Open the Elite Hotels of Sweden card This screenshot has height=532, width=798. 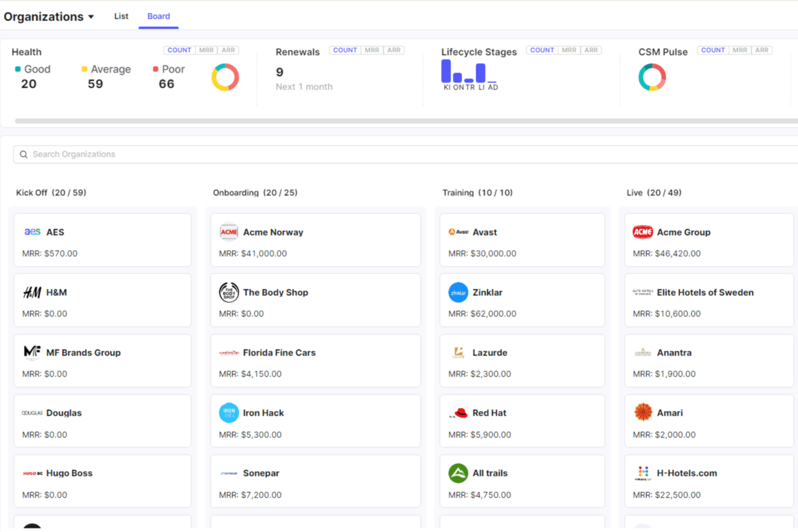[708, 300]
